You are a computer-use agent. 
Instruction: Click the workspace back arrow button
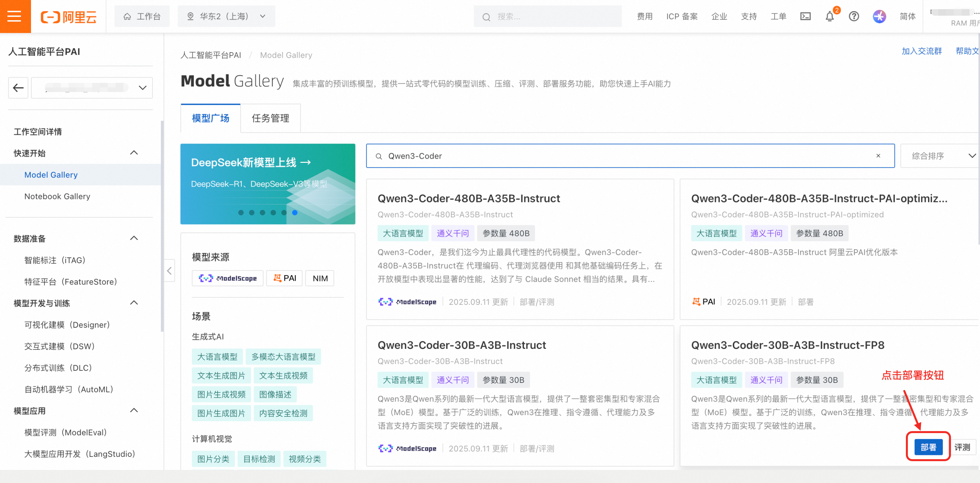pyautogui.click(x=18, y=88)
